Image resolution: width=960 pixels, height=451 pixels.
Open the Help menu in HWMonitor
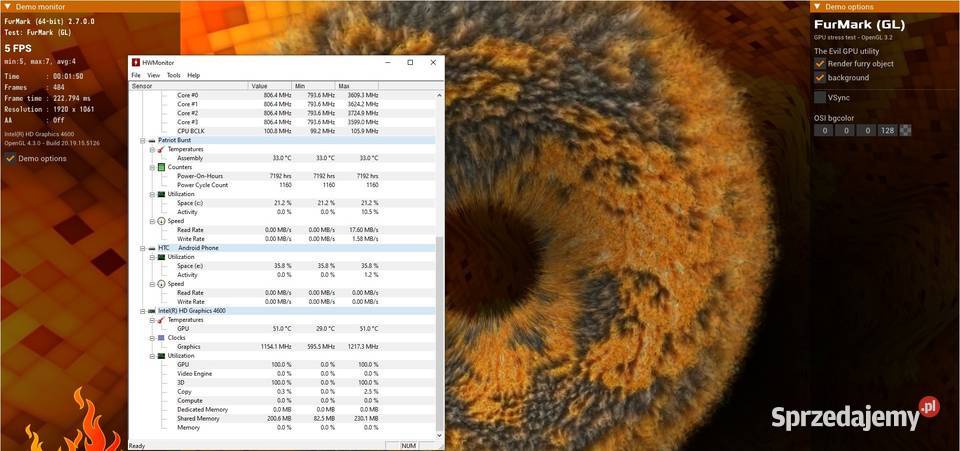point(193,75)
